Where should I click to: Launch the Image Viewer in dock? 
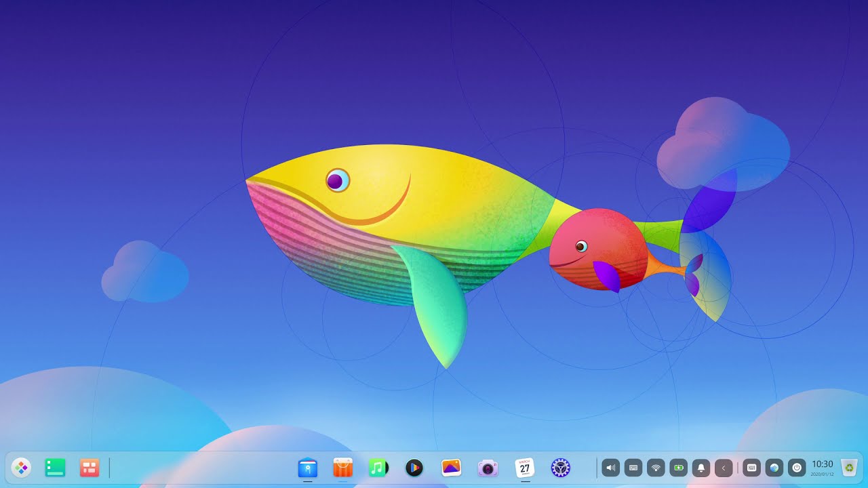coord(451,468)
